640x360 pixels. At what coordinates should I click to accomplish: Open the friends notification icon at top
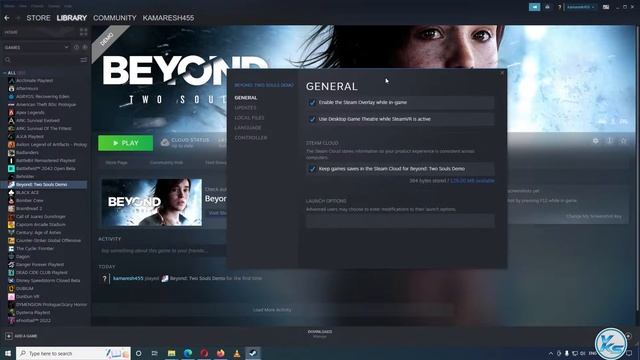(547, 7)
